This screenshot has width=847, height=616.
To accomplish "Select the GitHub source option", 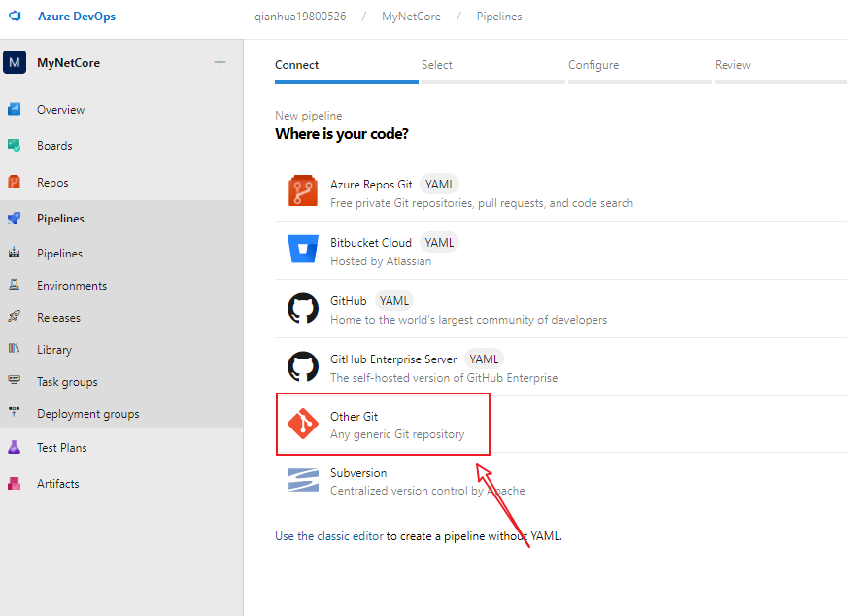I will 348,301.
